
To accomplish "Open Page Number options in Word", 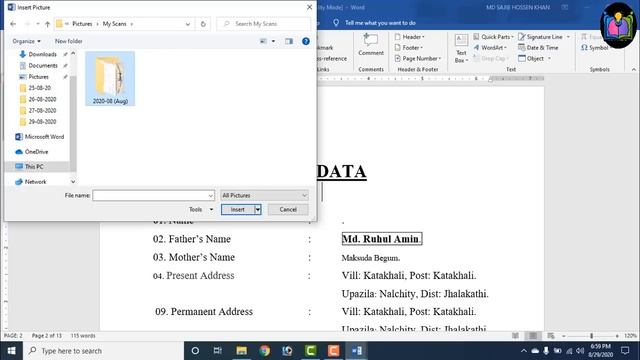I will coord(418,59).
